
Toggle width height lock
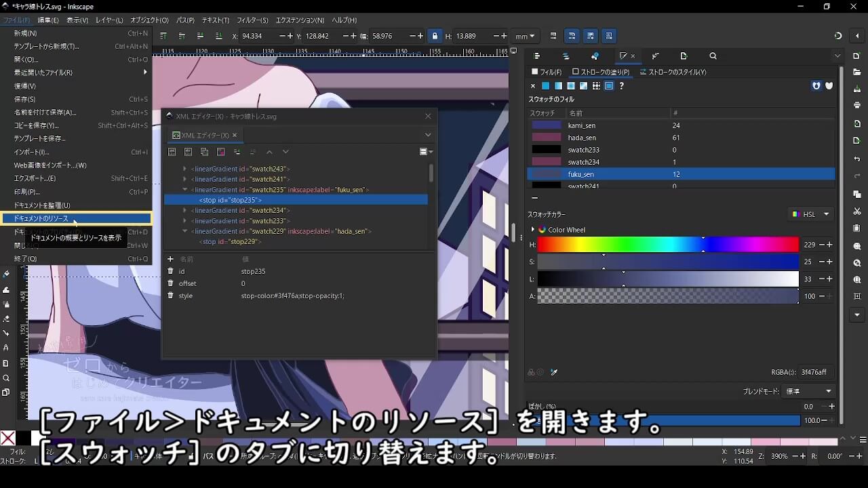435,36
